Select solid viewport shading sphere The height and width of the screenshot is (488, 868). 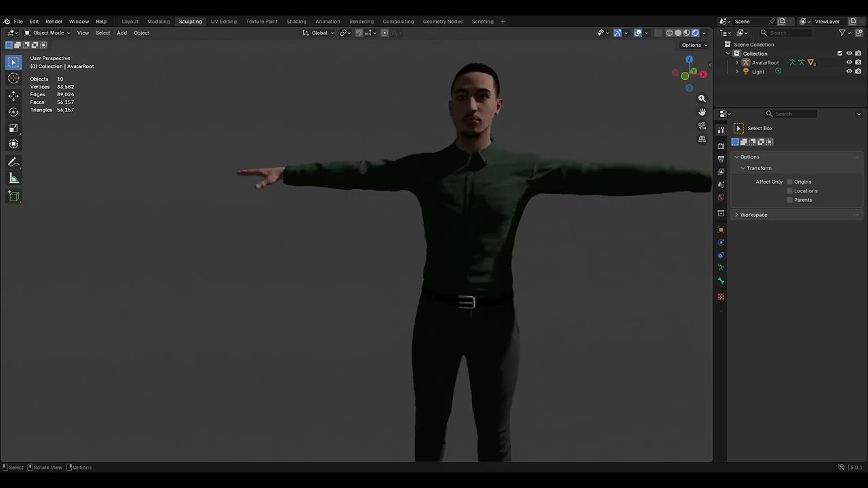point(678,33)
